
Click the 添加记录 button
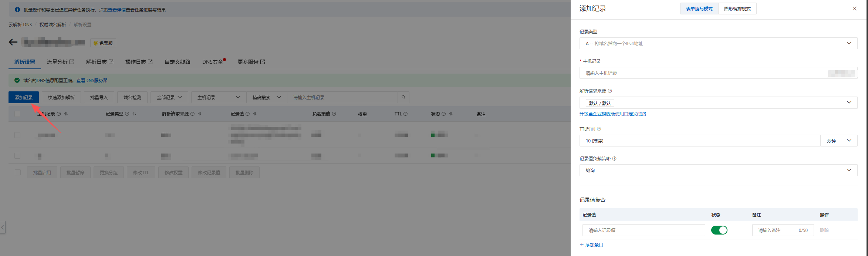[x=24, y=97]
